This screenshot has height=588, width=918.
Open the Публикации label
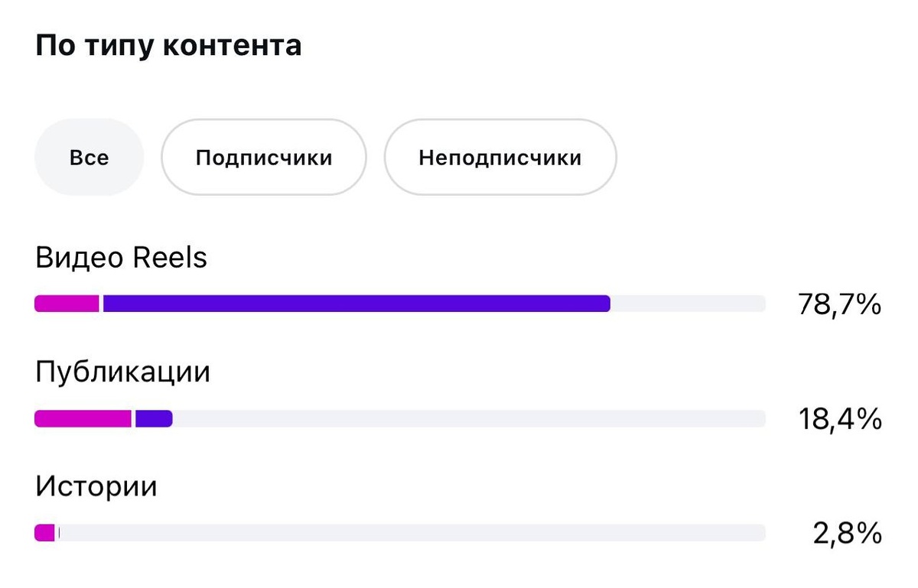click(x=122, y=372)
